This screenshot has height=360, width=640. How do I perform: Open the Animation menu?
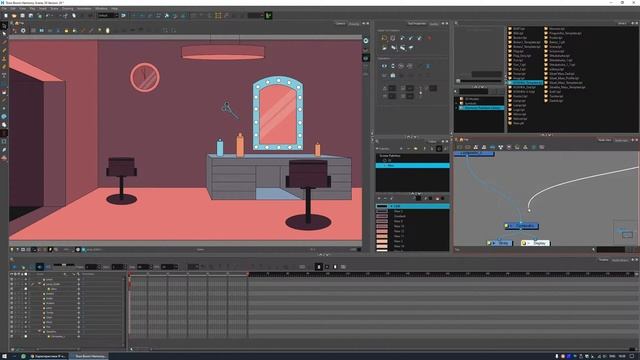pyautogui.click(x=84, y=9)
